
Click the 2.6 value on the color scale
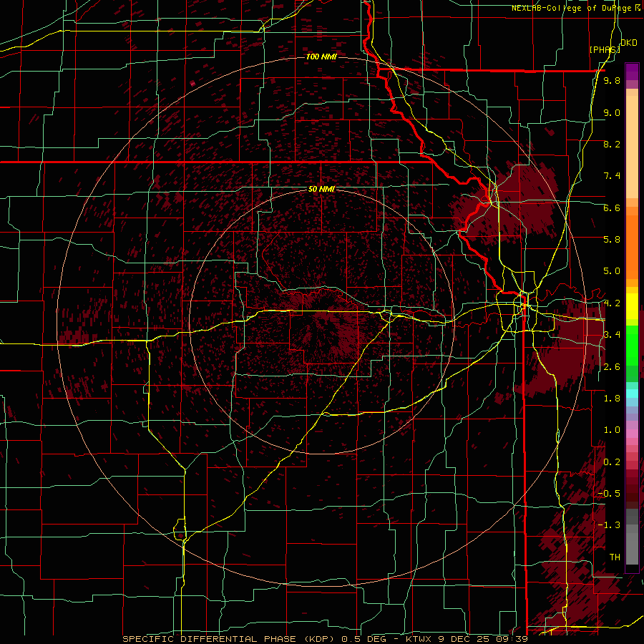coord(612,367)
